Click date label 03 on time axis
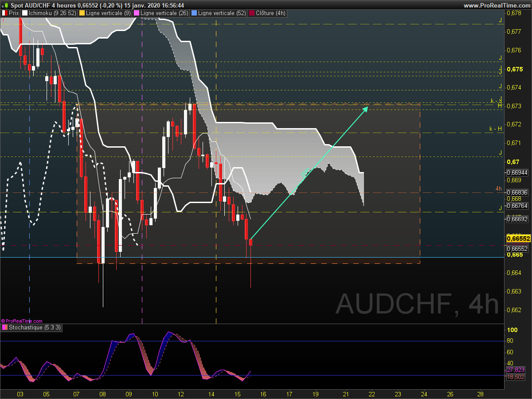 click(x=20, y=394)
